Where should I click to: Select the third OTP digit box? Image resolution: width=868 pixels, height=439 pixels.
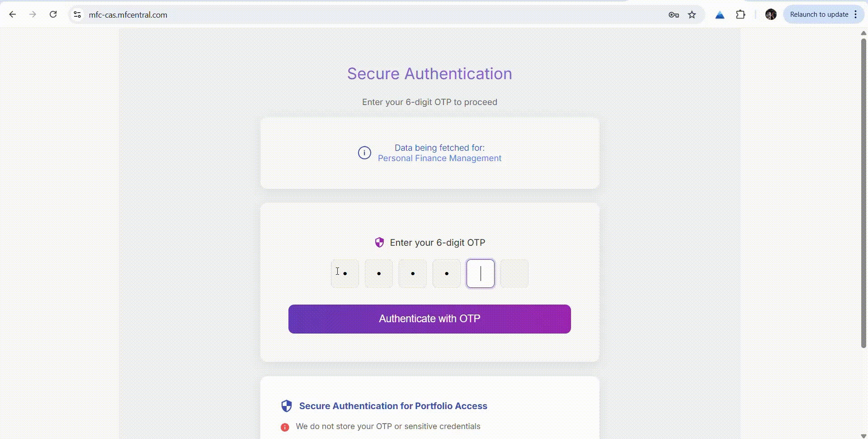(x=413, y=273)
